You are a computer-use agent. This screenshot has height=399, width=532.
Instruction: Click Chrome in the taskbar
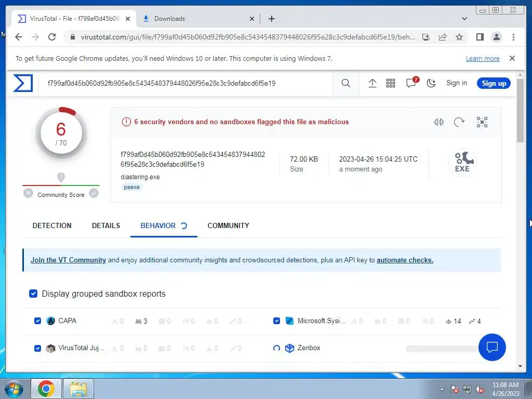point(46,389)
